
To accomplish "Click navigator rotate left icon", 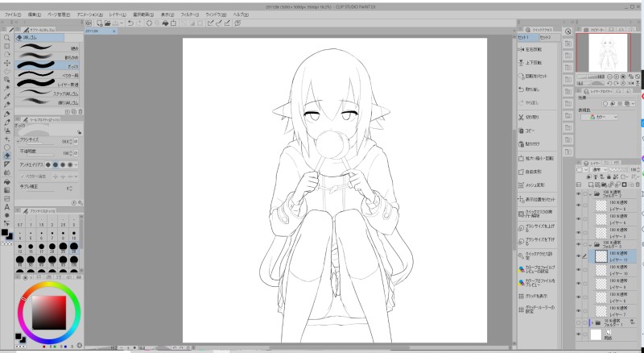I will (x=609, y=84).
